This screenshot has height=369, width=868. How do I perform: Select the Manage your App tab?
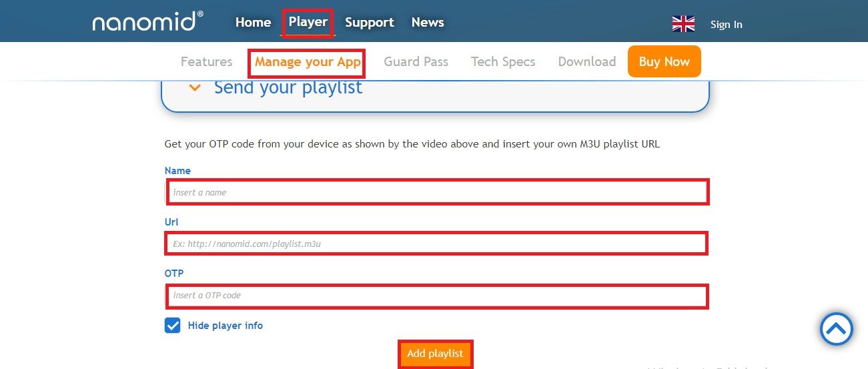(308, 62)
